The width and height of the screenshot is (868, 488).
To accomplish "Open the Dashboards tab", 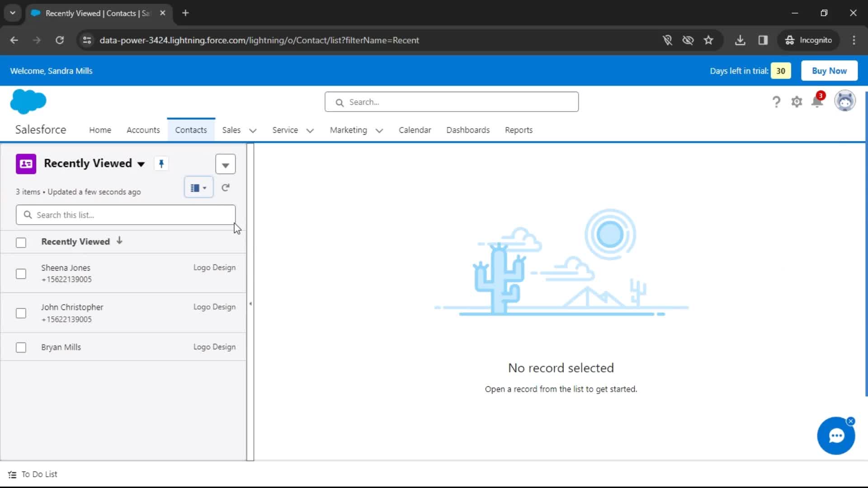I will tap(468, 130).
